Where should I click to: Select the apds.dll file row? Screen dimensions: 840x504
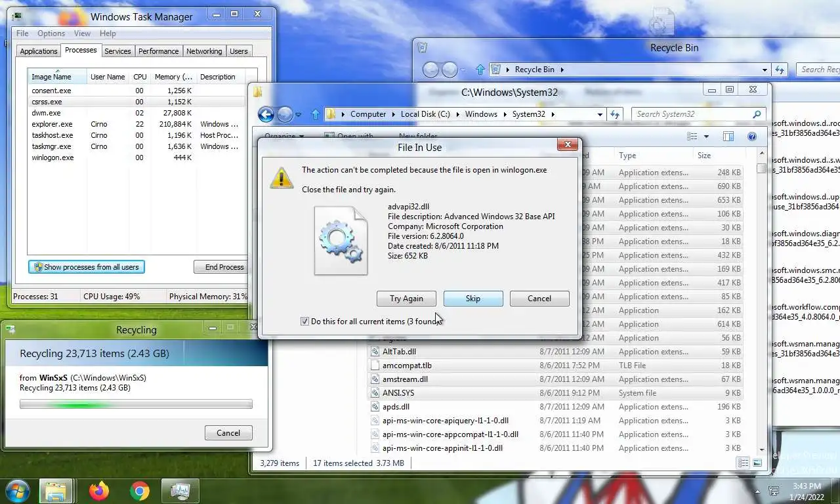[556, 407]
